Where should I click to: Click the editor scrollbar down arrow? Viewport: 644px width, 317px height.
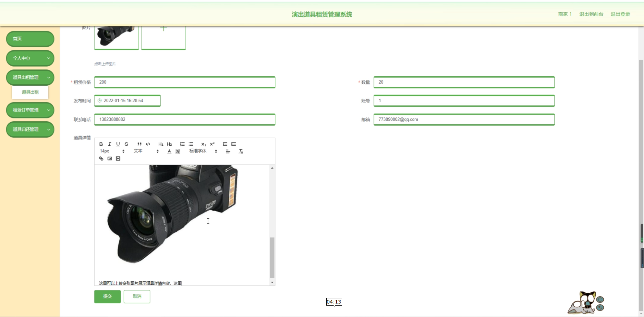[x=272, y=282]
